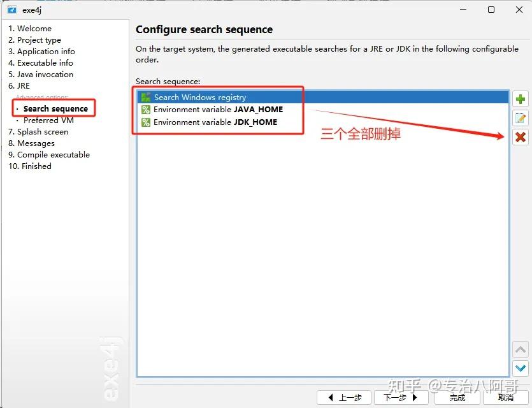This screenshot has width=532, height=408.
Task: Open the edit pencil icon for selected entry
Action: point(521,117)
